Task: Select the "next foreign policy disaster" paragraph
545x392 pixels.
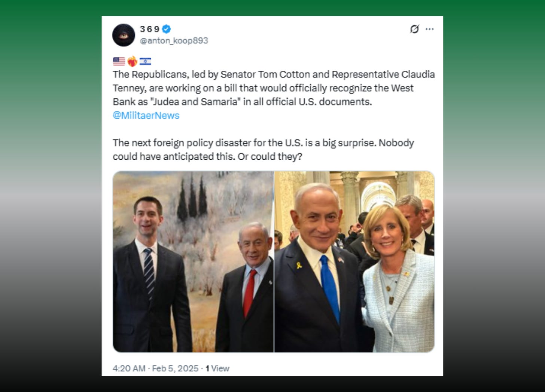Action: pyautogui.click(x=264, y=150)
